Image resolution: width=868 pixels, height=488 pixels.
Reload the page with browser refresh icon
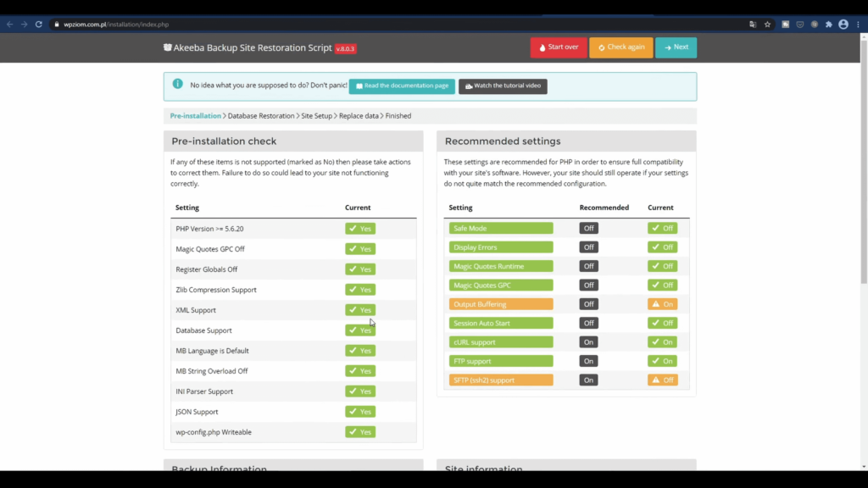tap(38, 25)
